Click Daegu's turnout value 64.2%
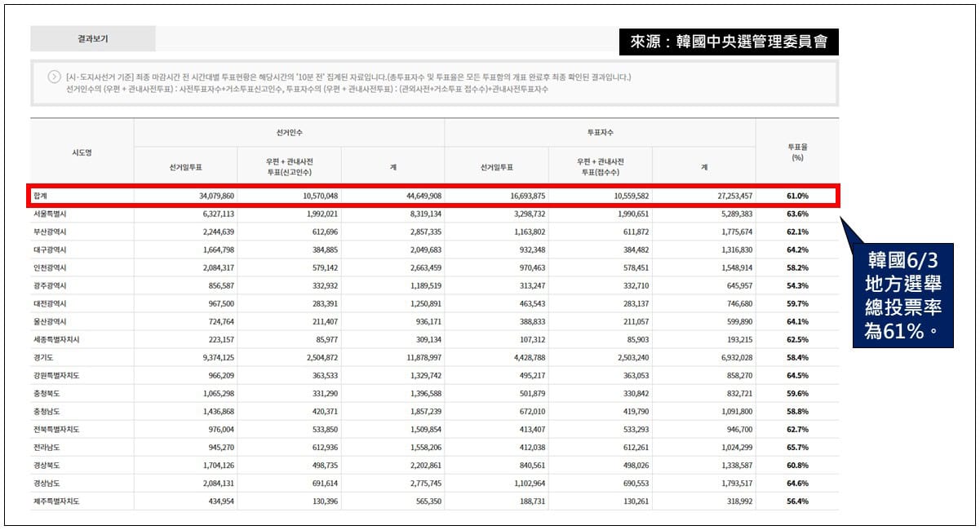980x530 pixels. point(797,250)
